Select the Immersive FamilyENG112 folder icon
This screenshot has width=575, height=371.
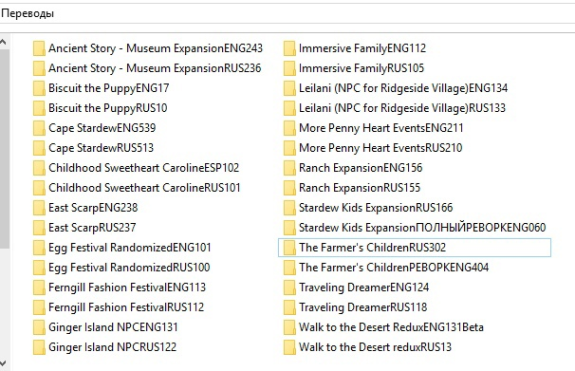tap(289, 48)
